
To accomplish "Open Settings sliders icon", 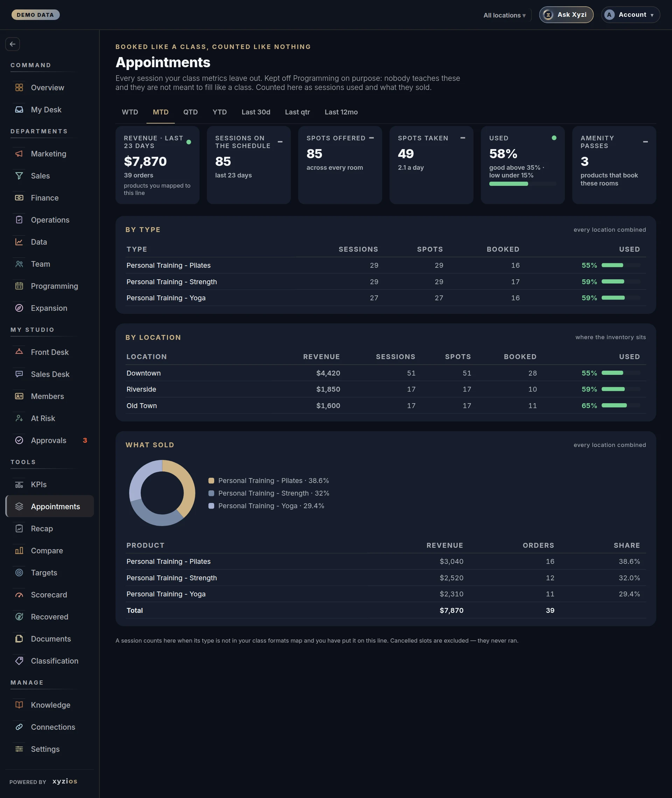I will 19,750.
